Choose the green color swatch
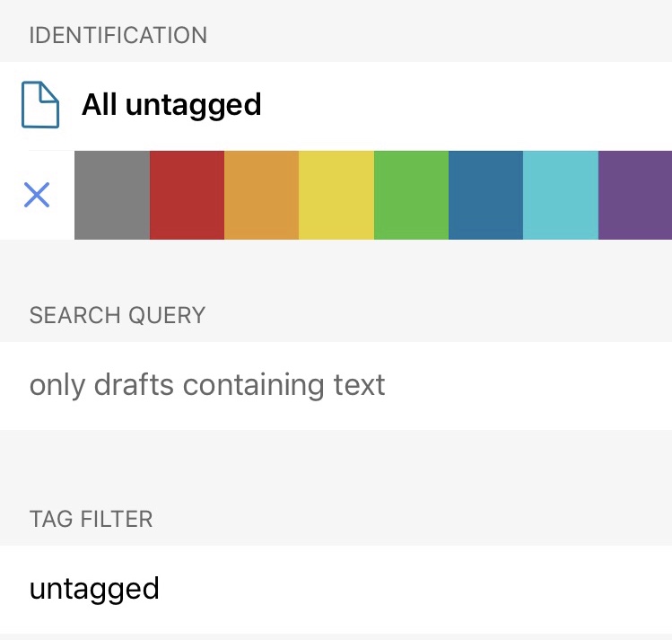Screen dimensions: 672x640 411,195
